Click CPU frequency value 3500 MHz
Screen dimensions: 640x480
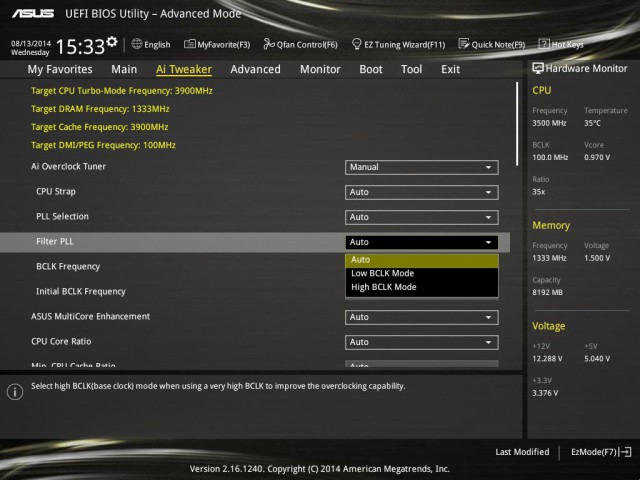[x=549, y=123]
